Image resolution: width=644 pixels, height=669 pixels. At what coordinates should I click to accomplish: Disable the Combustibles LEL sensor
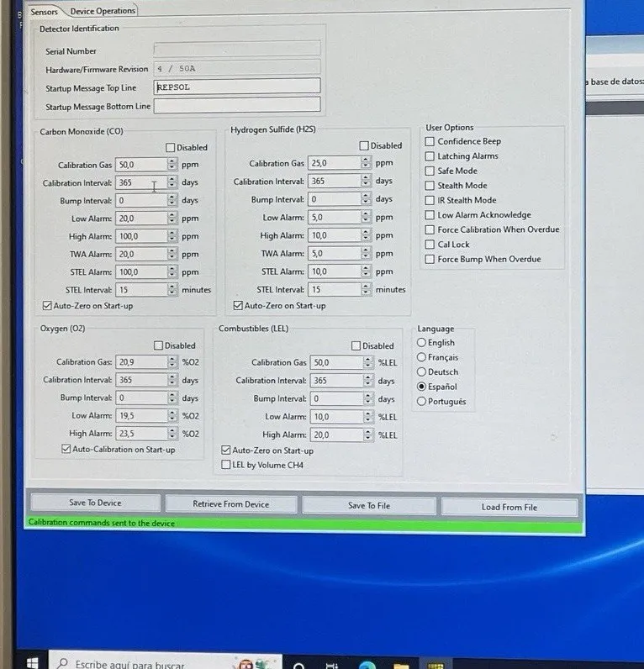tap(356, 345)
